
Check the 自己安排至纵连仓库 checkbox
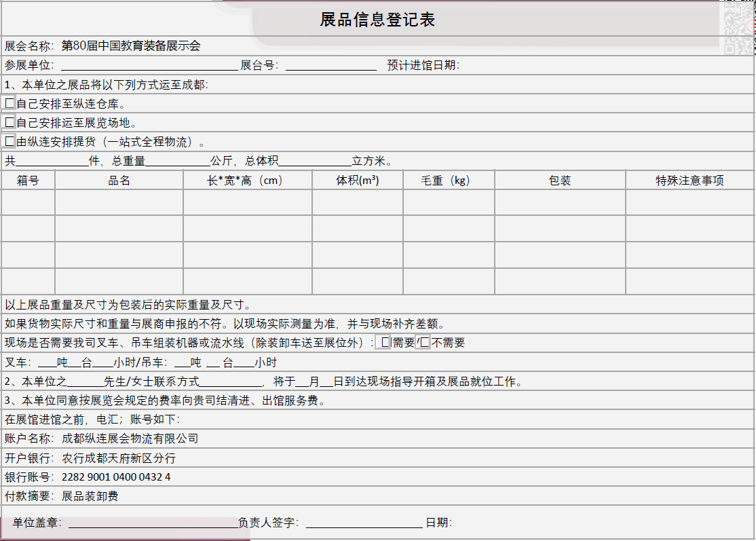[x=10, y=103]
